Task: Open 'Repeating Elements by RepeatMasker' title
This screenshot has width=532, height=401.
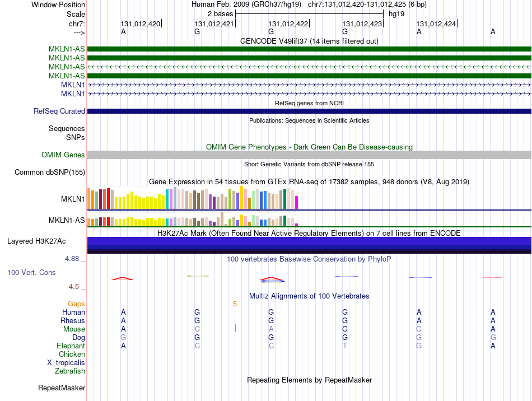Action: [x=309, y=380]
